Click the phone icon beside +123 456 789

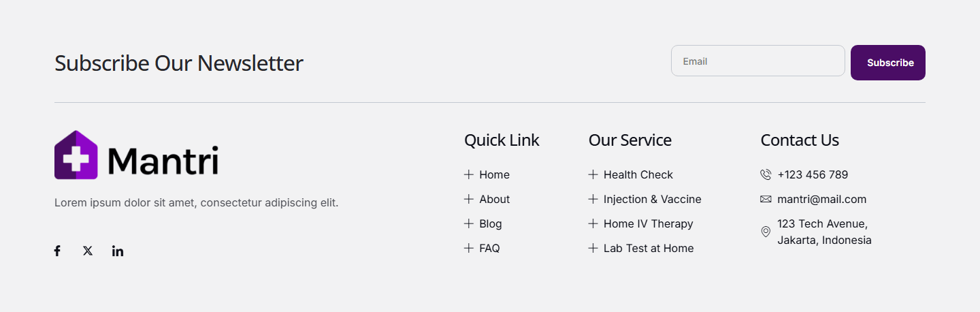point(766,175)
